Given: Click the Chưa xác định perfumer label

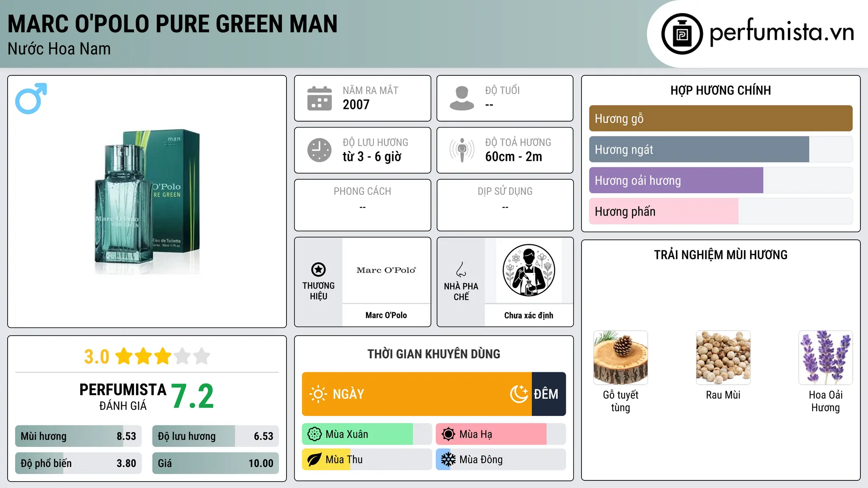Looking at the screenshot, I should [x=529, y=315].
